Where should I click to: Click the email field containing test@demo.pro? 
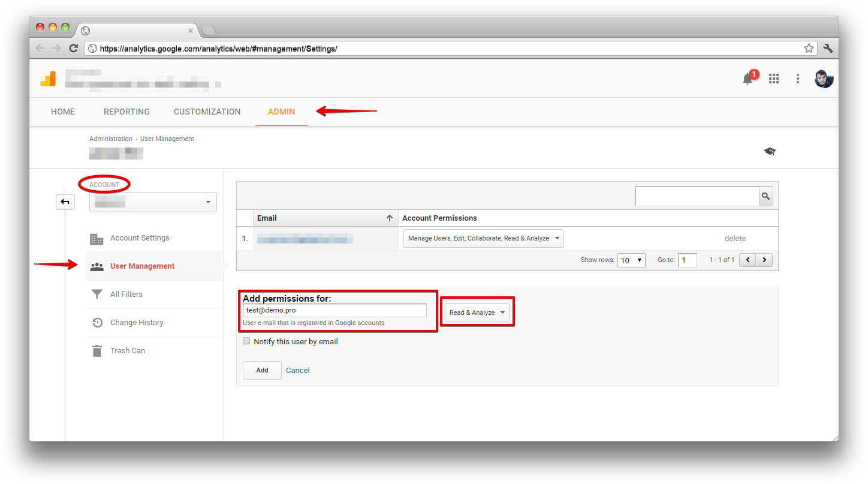click(334, 310)
